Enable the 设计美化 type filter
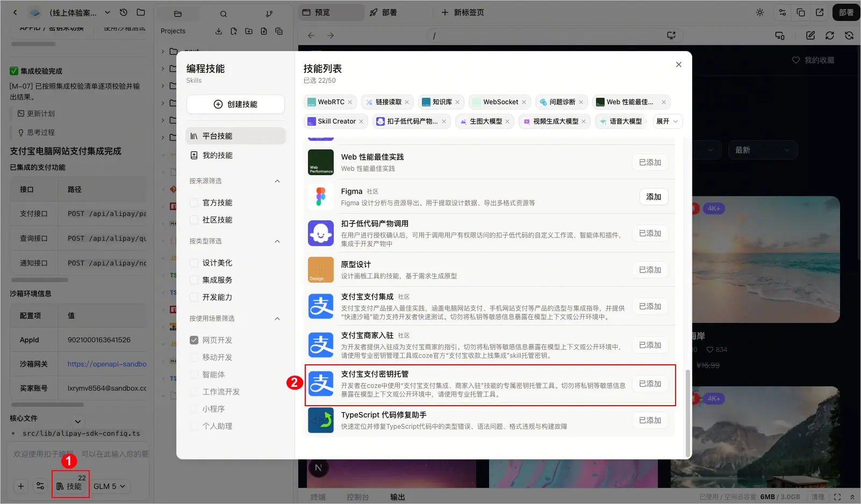This screenshot has height=504, width=861. [194, 263]
